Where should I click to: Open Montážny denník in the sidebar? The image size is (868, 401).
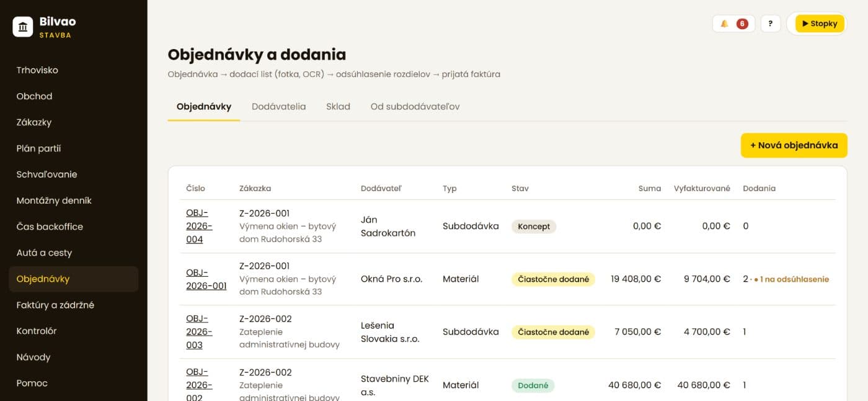[73, 200]
